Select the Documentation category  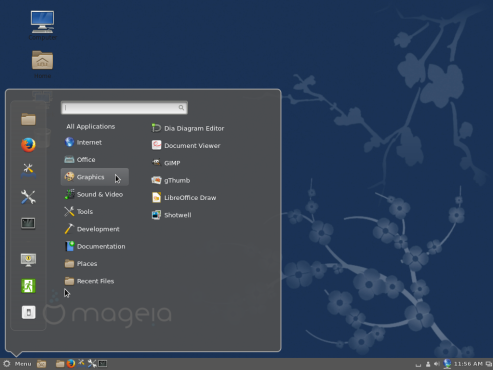95,246
